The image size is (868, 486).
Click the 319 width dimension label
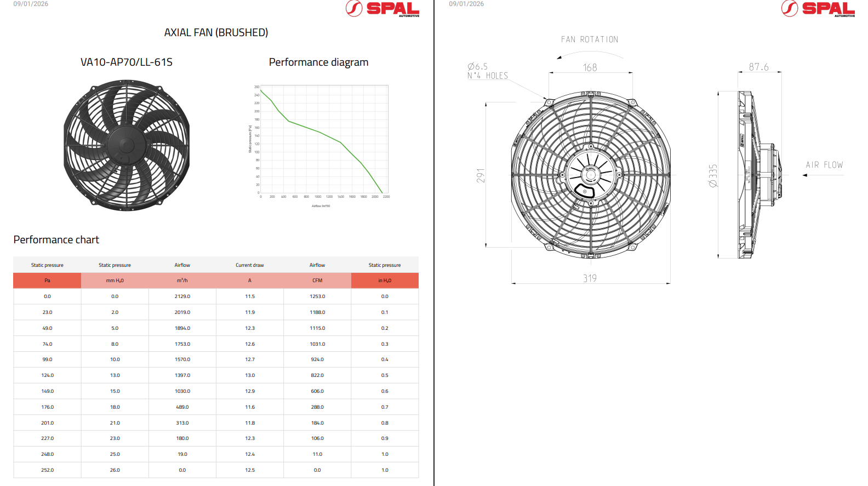tap(590, 278)
